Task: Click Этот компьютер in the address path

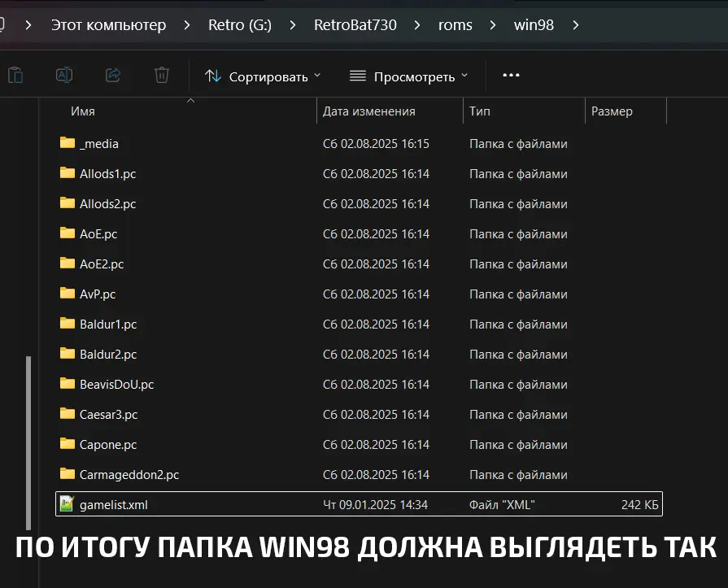Action: click(x=108, y=24)
